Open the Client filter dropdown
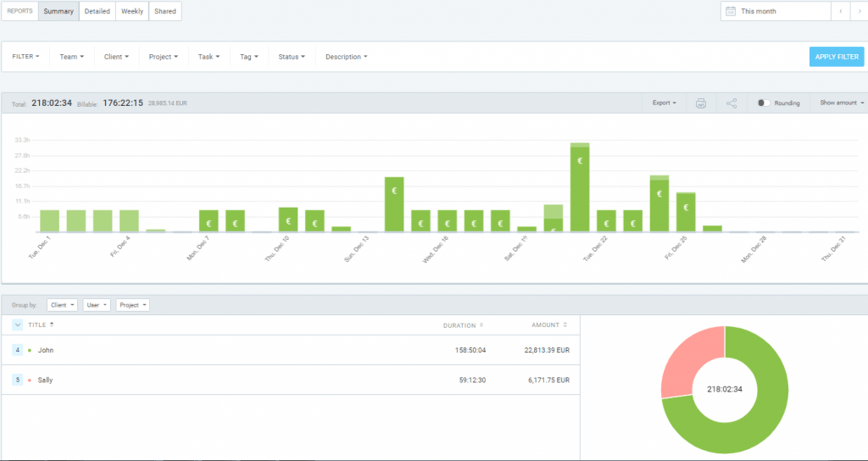Screen dimensions: 868x461 pyautogui.click(x=116, y=57)
